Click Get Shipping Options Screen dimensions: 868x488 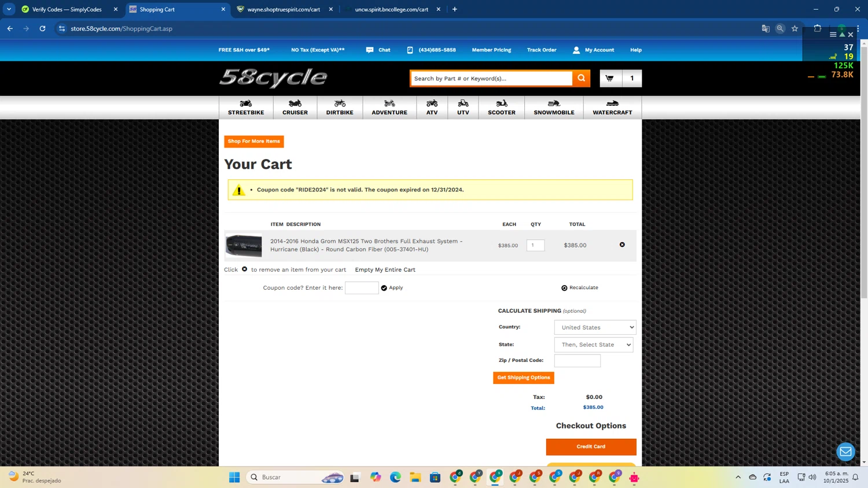coord(524,378)
